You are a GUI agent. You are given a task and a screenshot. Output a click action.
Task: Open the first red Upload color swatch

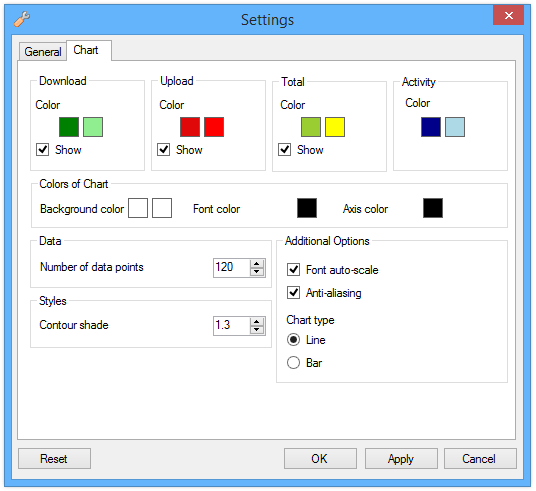click(x=190, y=127)
